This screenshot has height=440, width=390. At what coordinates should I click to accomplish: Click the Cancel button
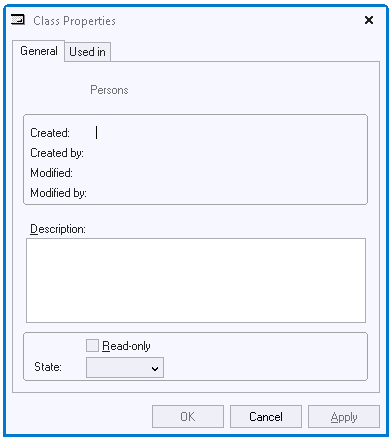(x=266, y=417)
